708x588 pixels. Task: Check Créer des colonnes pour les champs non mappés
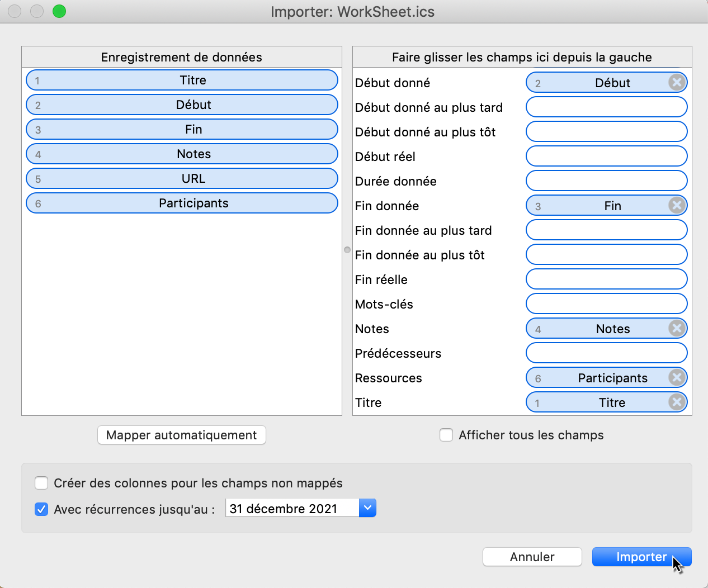41,483
